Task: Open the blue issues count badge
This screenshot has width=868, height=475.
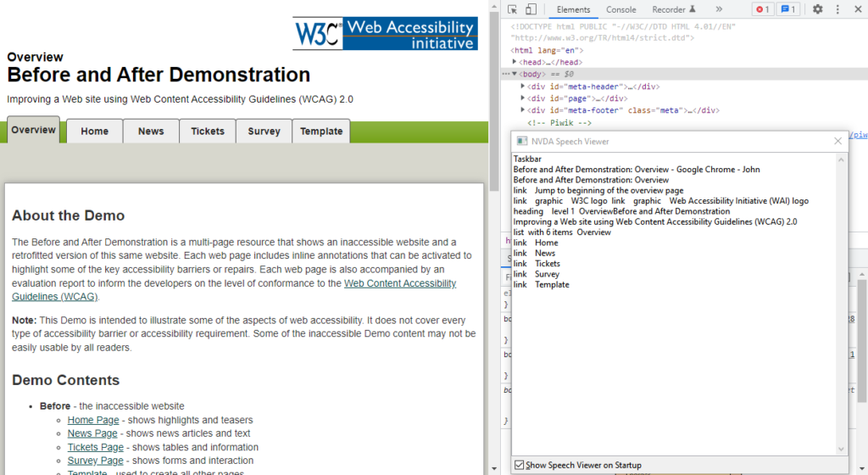Action: click(x=788, y=9)
